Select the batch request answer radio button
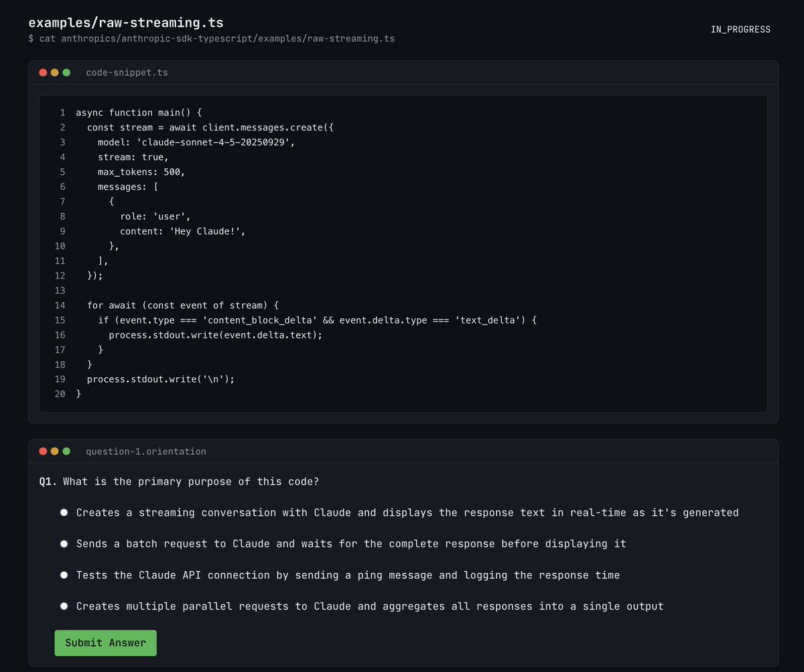This screenshot has width=804, height=672. click(x=64, y=544)
